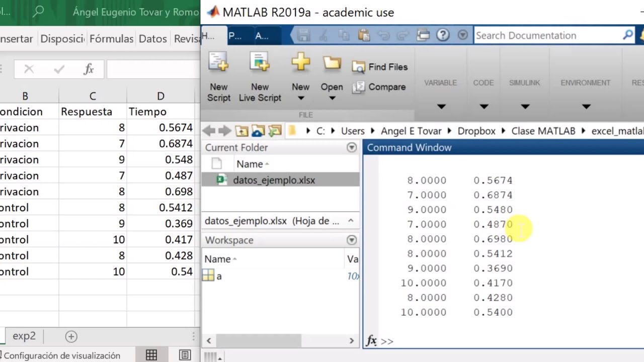
Task: Click the Paste clipboard icon
Action: (364, 35)
